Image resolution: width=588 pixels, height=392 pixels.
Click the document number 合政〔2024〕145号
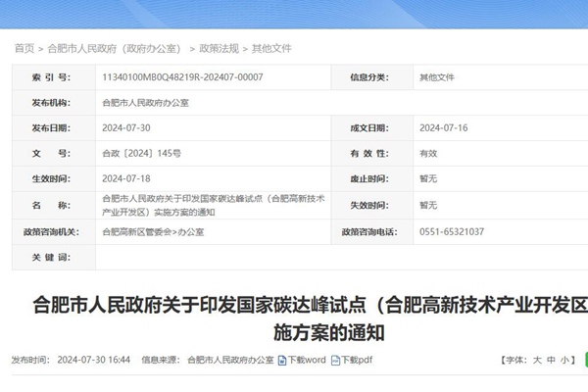tap(141, 154)
